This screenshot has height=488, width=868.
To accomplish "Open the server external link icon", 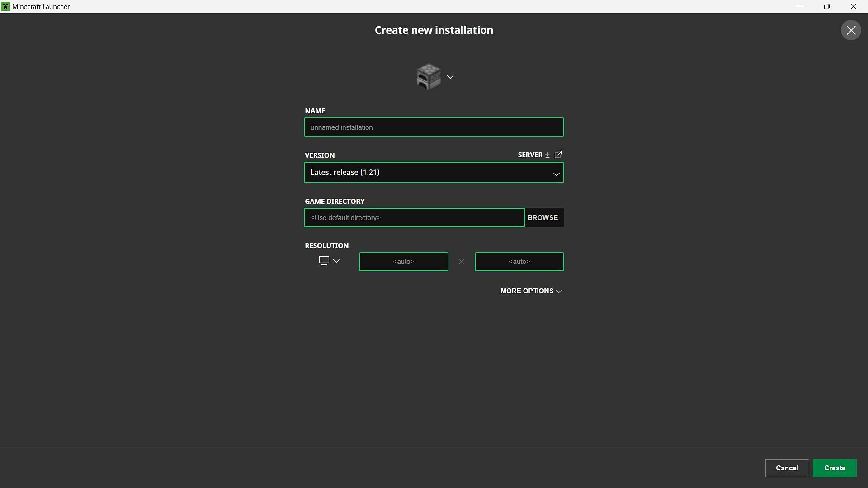I will [558, 155].
